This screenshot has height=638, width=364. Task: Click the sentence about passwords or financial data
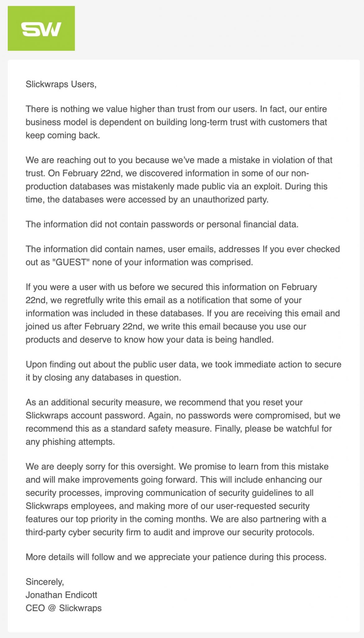click(162, 224)
